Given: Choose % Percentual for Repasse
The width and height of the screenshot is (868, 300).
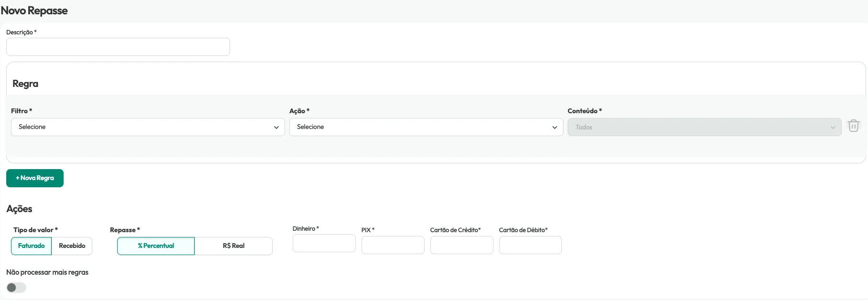Looking at the screenshot, I should (156, 246).
